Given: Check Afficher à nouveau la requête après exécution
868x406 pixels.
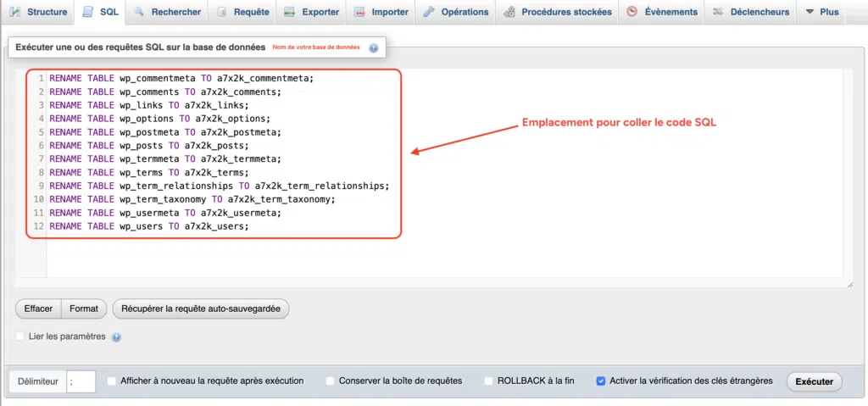Looking at the screenshot, I should pyautogui.click(x=112, y=381).
